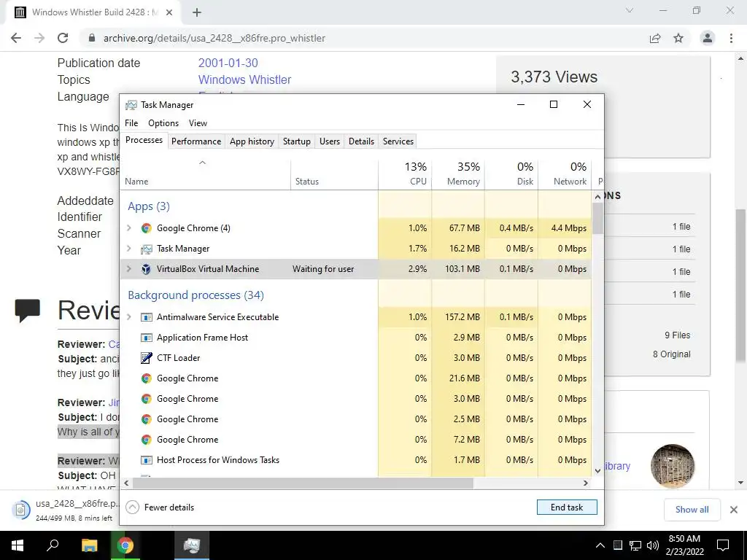Screen dimensions: 747x560
Task: Open the Chrome three-dot menu
Action: pyautogui.click(x=731, y=38)
